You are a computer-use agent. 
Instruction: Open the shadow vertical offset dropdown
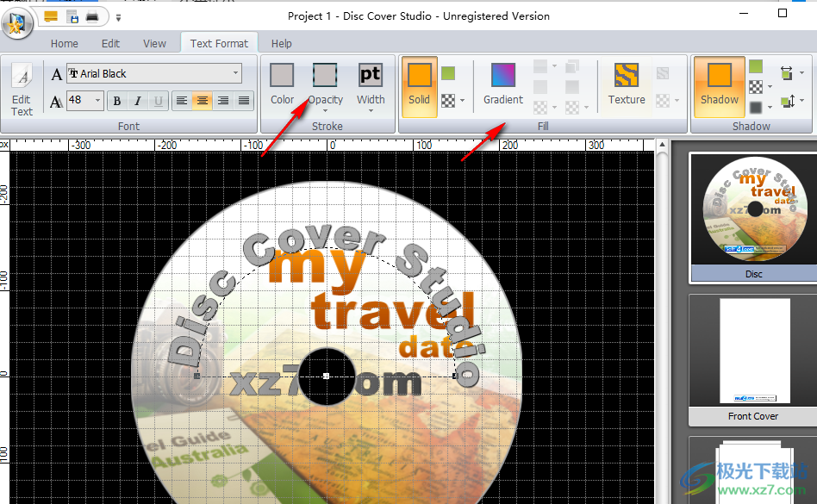[801, 101]
